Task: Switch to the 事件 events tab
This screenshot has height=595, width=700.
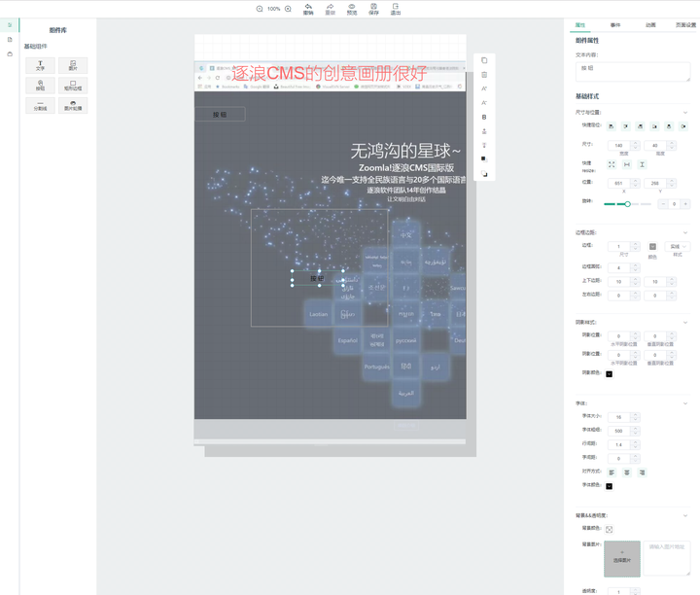Action: (615, 25)
